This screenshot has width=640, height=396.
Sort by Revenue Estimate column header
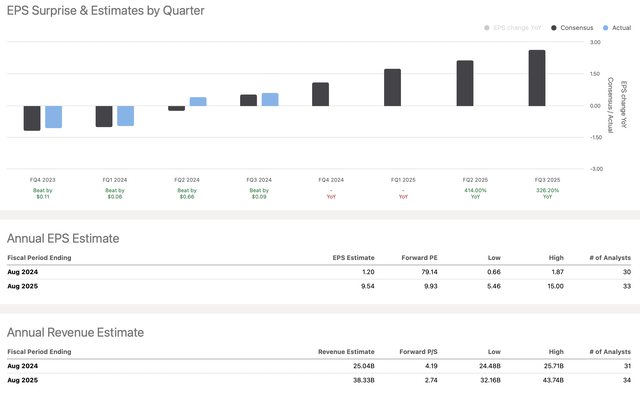(346, 352)
